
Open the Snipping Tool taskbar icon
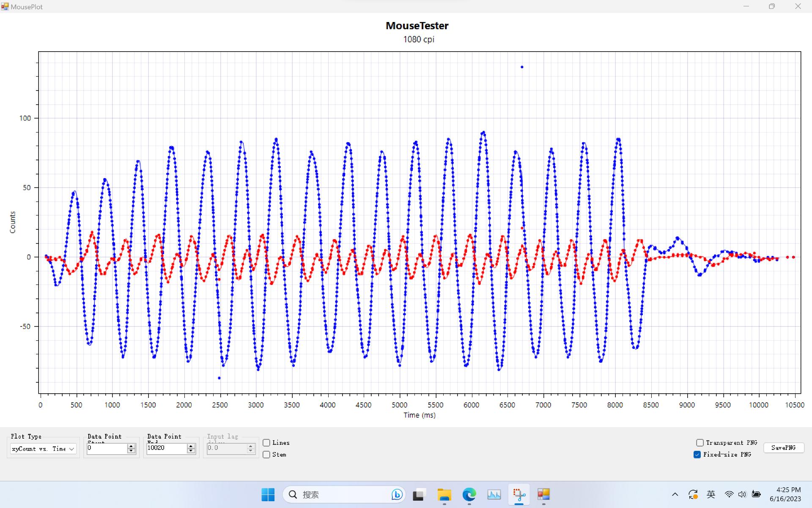tap(519, 494)
